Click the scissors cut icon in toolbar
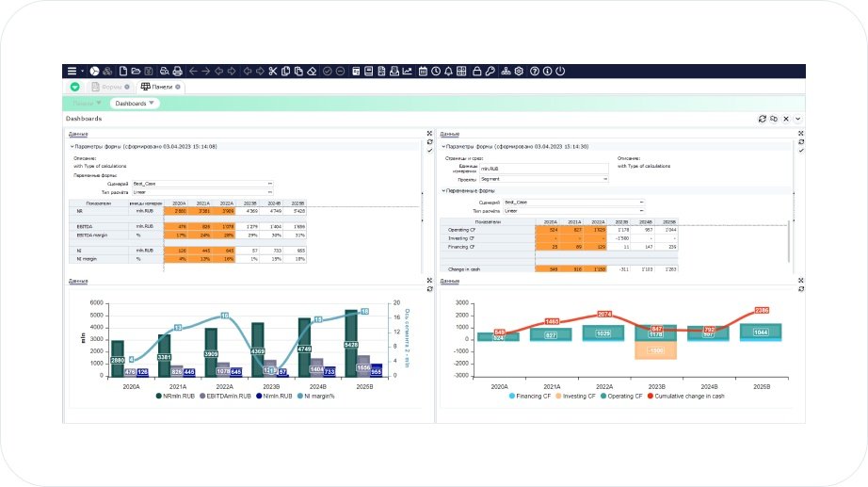Image resolution: width=868 pixels, height=487 pixels. pyautogui.click(x=272, y=71)
